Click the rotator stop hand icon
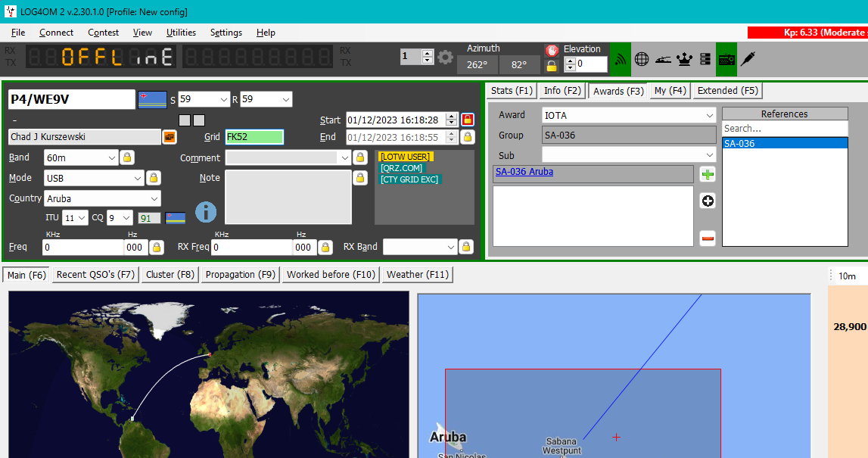This screenshot has height=458, width=868. (552, 51)
